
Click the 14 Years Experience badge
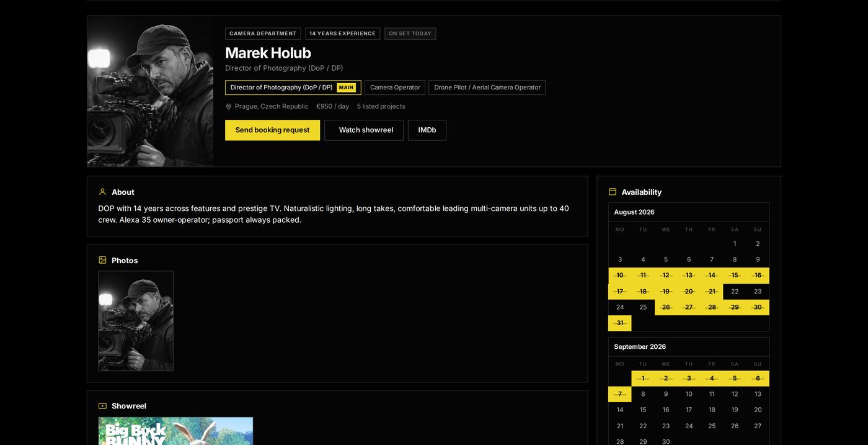click(342, 34)
